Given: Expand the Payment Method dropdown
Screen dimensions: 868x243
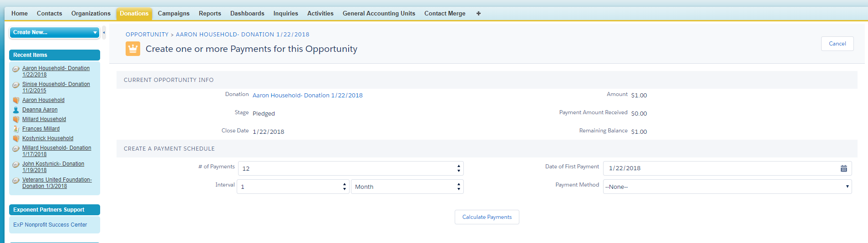Looking at the screenshot, I should 727,187.
